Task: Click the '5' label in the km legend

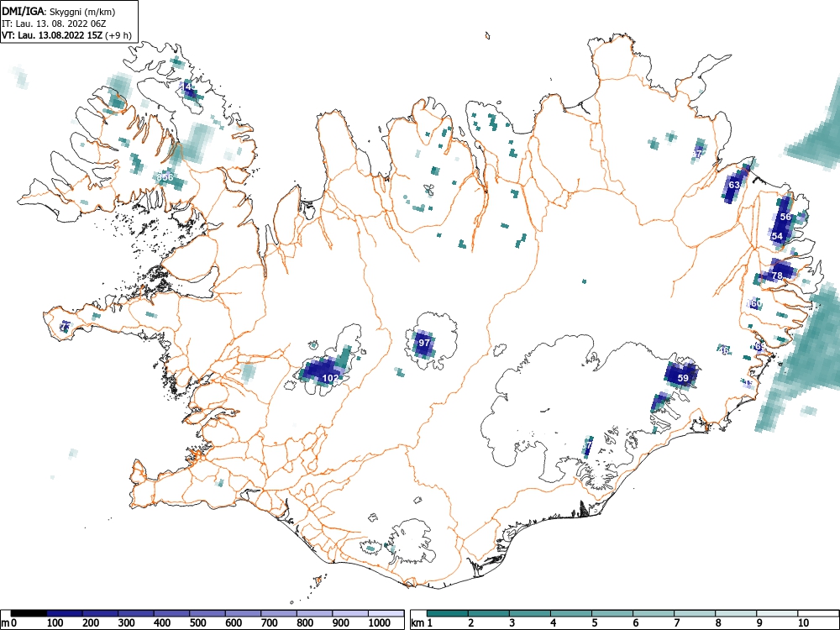Action: pos(594,623)
